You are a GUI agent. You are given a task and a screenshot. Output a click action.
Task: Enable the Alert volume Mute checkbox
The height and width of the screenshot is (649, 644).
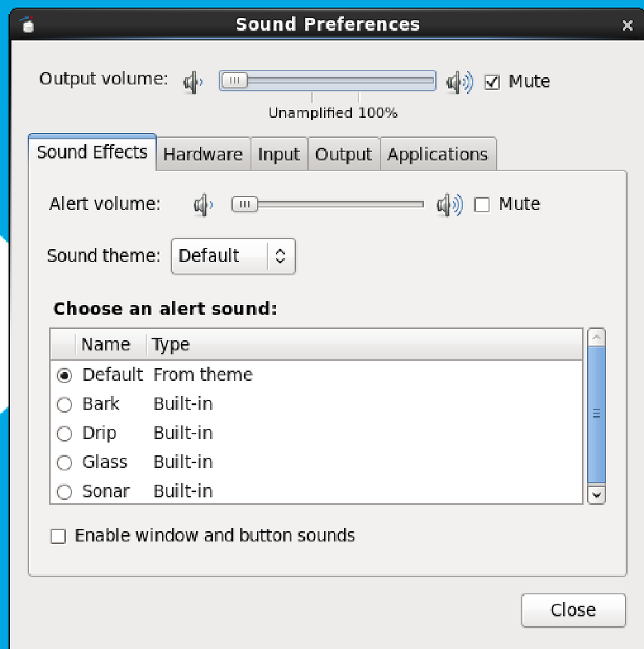[482, 206]
